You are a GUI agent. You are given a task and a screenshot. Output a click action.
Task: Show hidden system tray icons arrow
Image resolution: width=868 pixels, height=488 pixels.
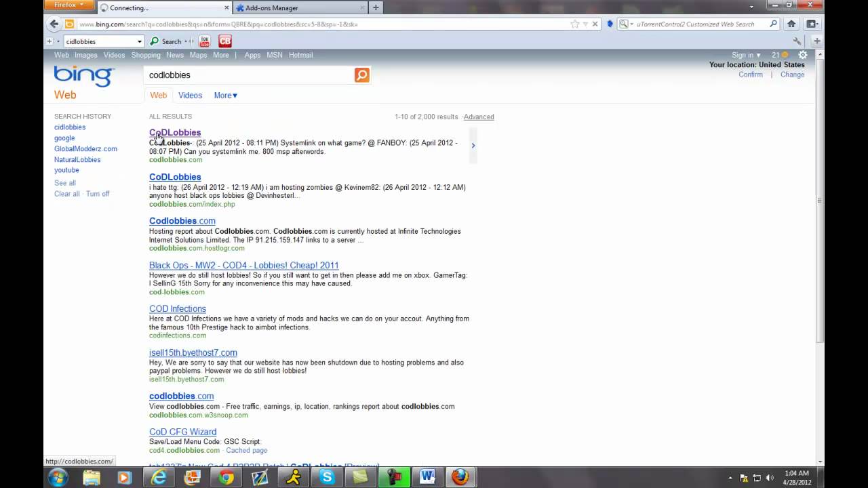click(732, 478)
